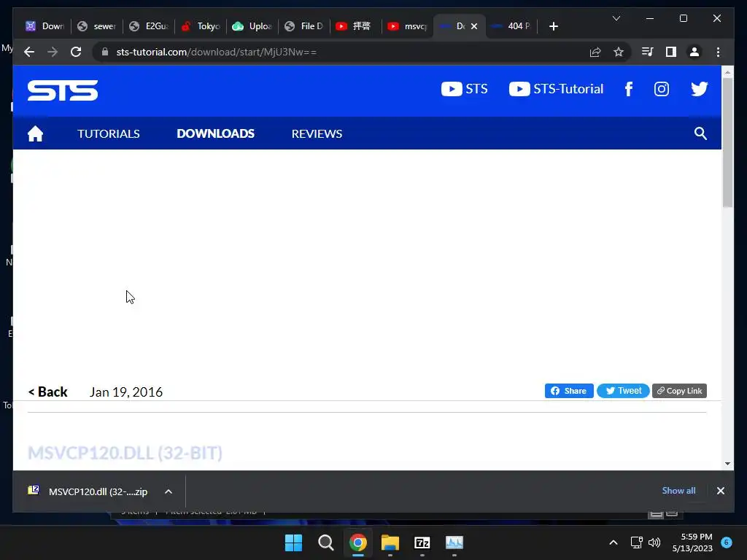Open network settings tray icon
This screenshot has height=560, width=747.
tap(636, 542)
